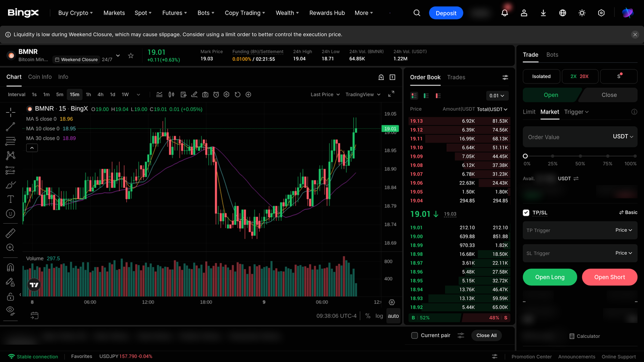Screen dimensions: 644x362
Task: Open chart indicators icon
Action: pyautogui.click(x=159, y=95)
